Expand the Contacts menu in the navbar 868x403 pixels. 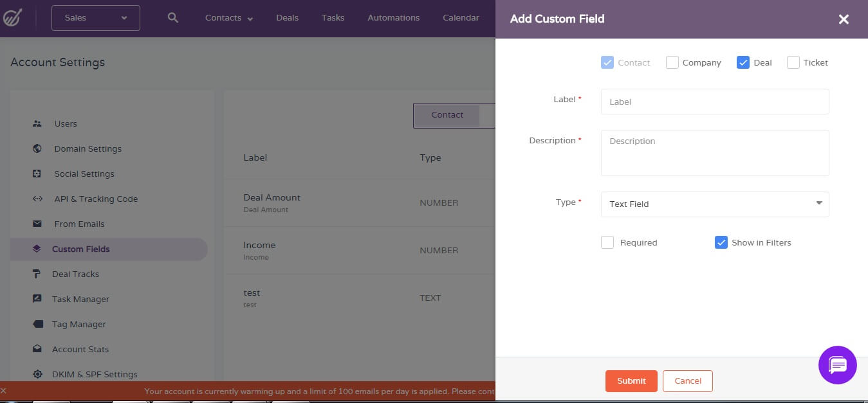click(228, 17)
